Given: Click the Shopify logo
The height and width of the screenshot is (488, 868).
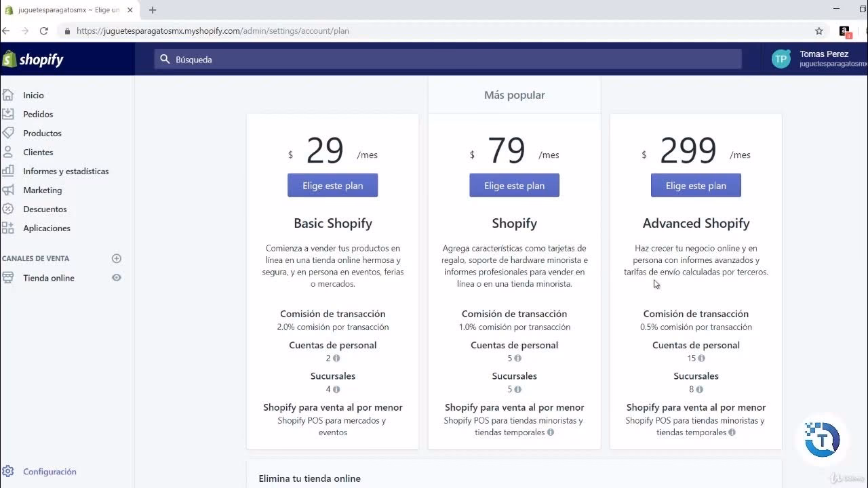Looking at the screenshot, I should [x=33, y=58].
